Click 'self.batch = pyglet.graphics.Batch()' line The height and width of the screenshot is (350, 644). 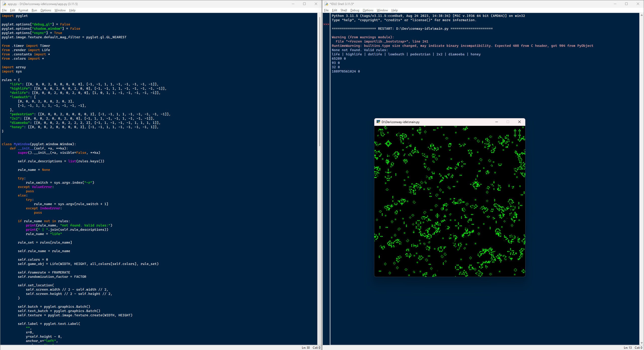pos(54,306)
